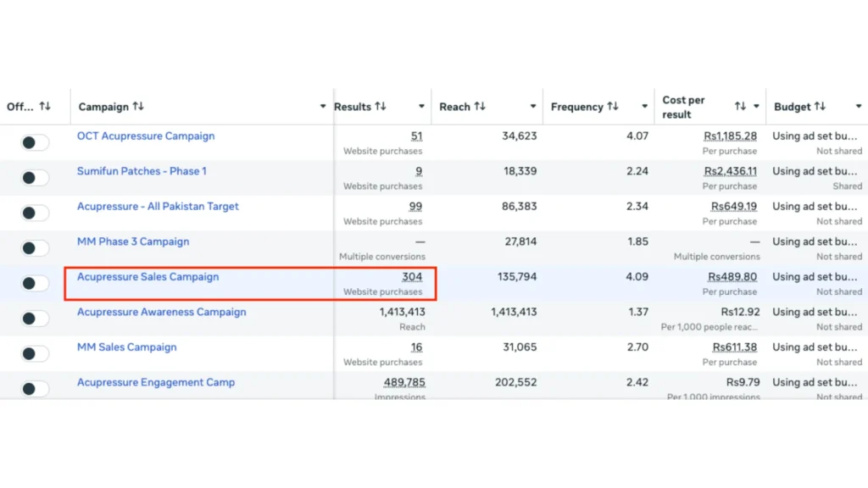The width and height of the screenshot is (868, 488).
Task: Click the 51 results value
Action: (416, 136)
